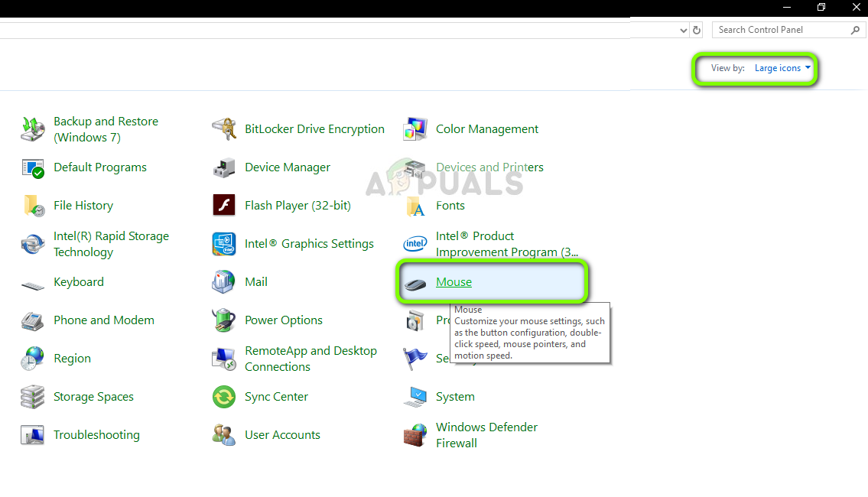Click the search magnifier icon

coord(855,30)
